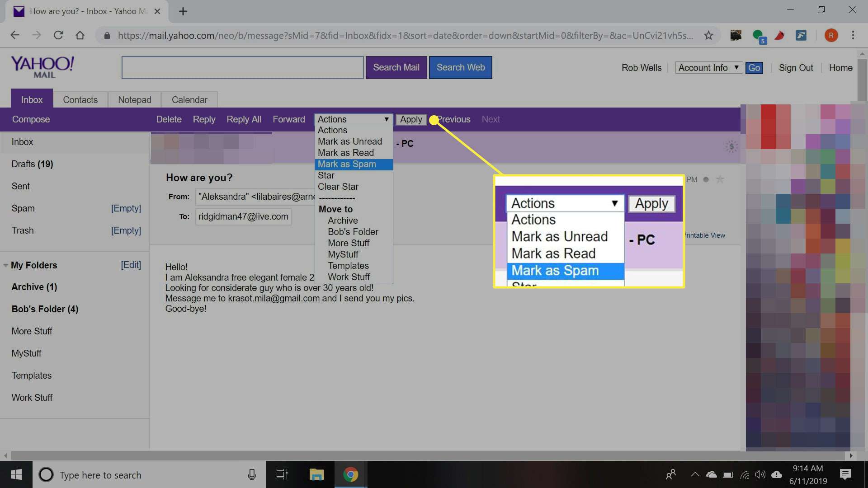
Task: Click the Compose mail icon
Action: pyautogui.click(x=31, y=119)
